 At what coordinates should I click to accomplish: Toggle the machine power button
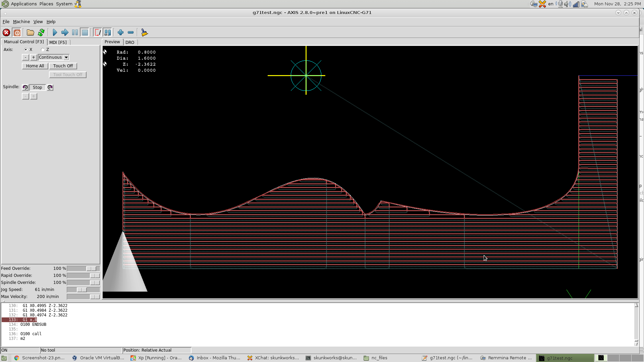[17, 33]
